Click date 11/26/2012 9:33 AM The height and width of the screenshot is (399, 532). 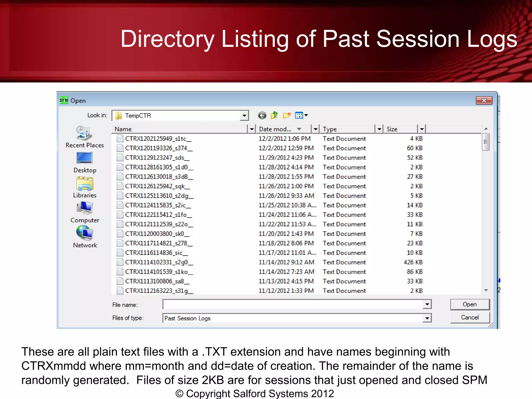pyautogui.click(x=286, y=196)
